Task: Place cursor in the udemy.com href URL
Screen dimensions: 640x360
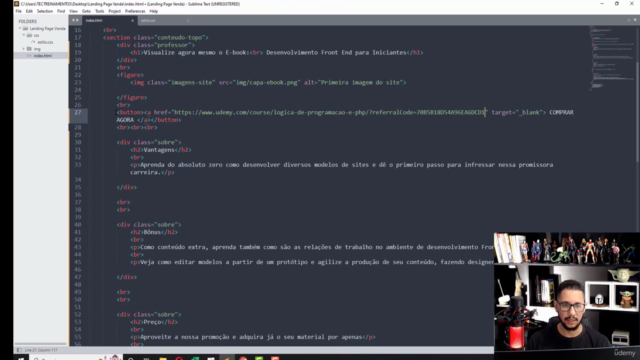Action: pos(329,112)
